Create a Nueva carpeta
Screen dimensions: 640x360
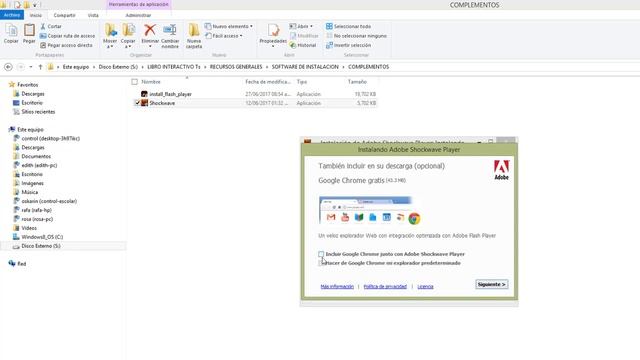(x=194, y=36)
